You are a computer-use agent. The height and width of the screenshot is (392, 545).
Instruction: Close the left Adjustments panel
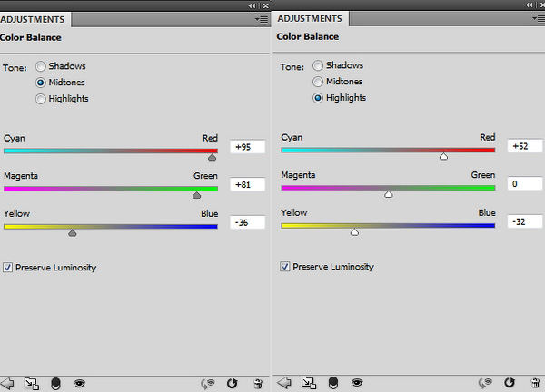tap(265, 5)
